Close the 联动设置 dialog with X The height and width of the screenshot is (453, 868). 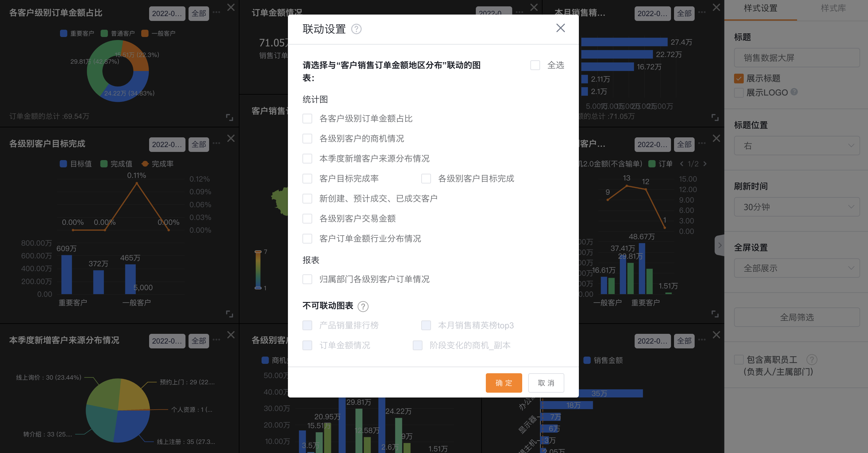click(x=560, y=28)
